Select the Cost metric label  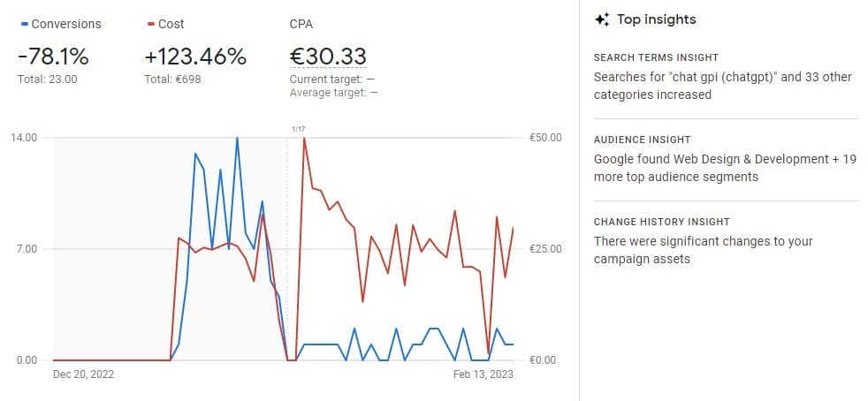click(171, 24)
